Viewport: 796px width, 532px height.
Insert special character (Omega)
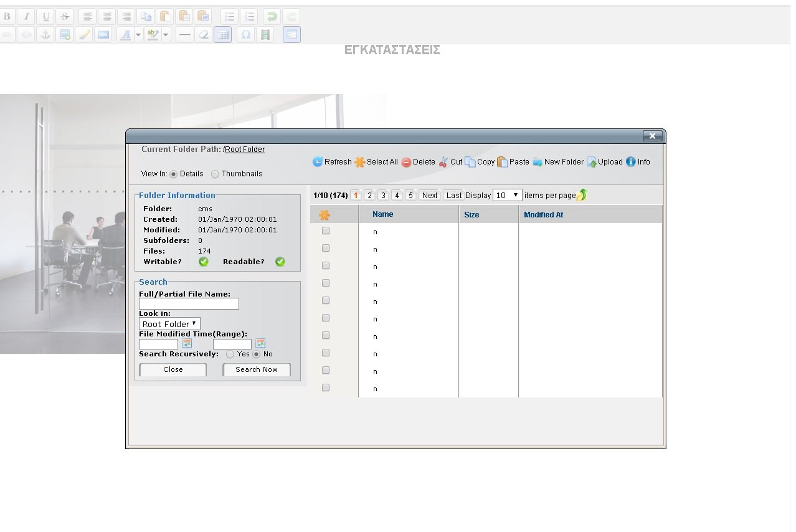click(x=246, y=35)
